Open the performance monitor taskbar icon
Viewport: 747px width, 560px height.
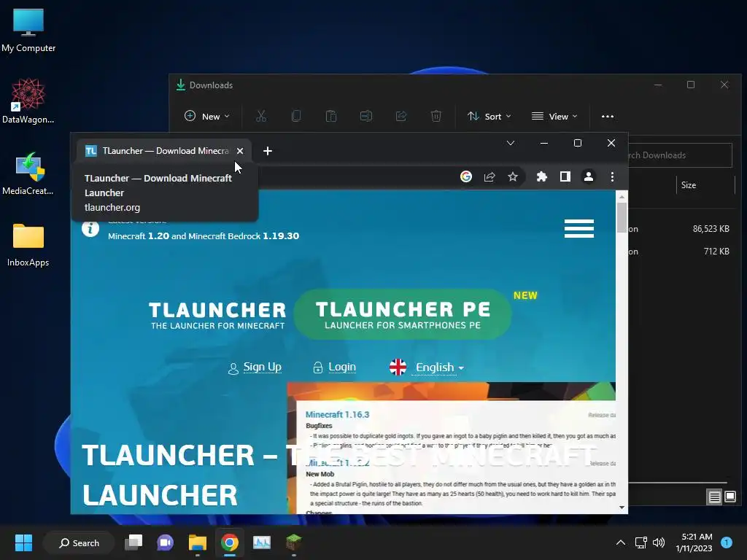pyautogui.click(x=262, y=542)
